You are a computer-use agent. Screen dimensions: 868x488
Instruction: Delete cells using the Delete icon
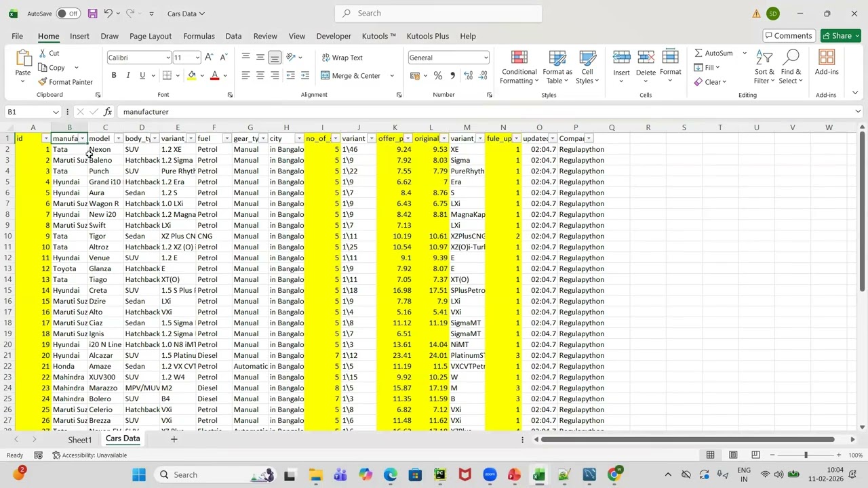click(646, 58)
